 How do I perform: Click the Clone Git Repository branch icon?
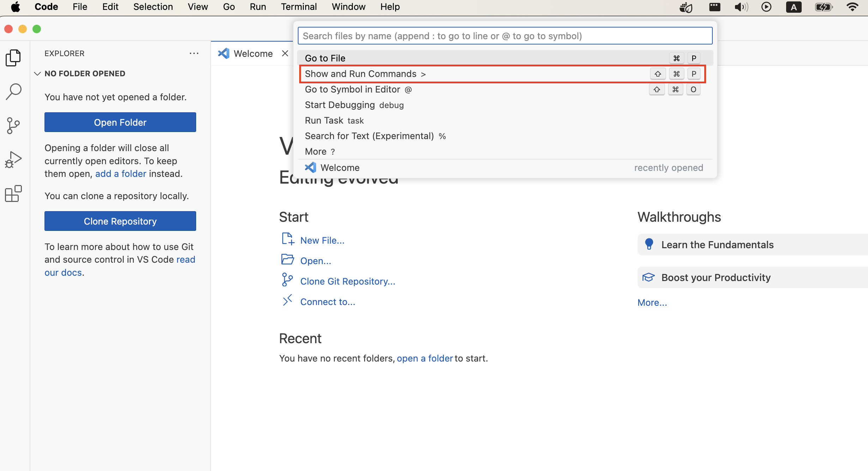pos(287,280)
